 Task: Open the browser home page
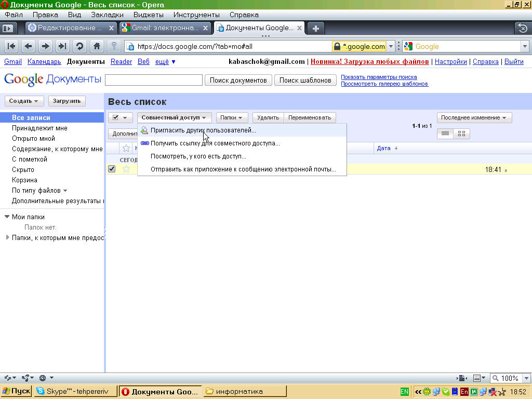point(97,46)
